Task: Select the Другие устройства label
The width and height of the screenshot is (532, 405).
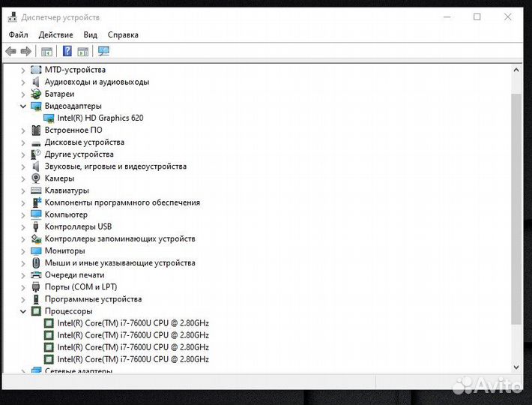Action: pos(79,154)
